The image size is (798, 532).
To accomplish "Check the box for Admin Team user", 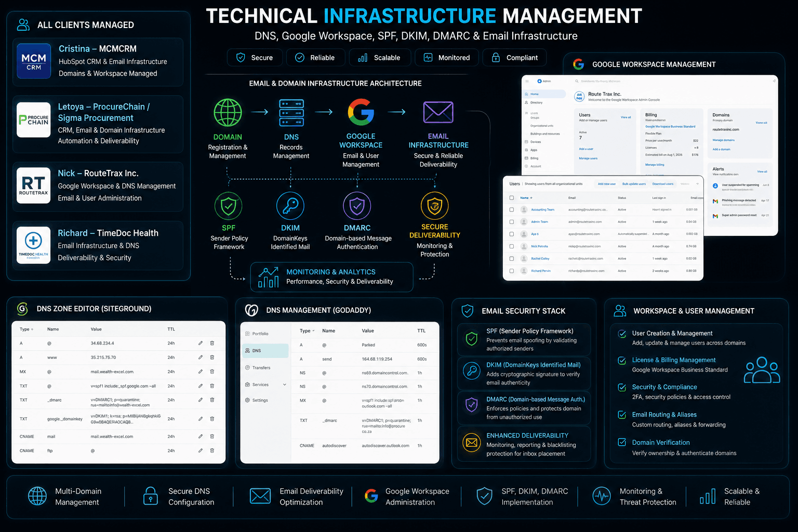I will tap(512, 222).
